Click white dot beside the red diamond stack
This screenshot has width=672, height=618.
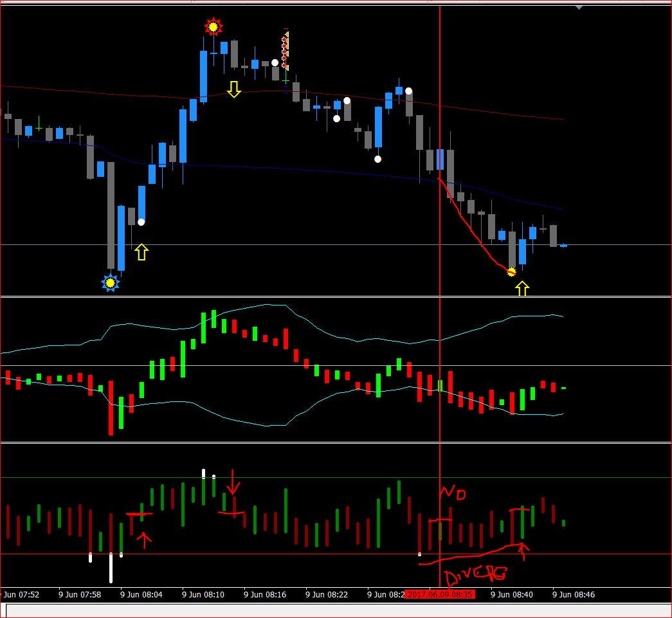(275, 63)
